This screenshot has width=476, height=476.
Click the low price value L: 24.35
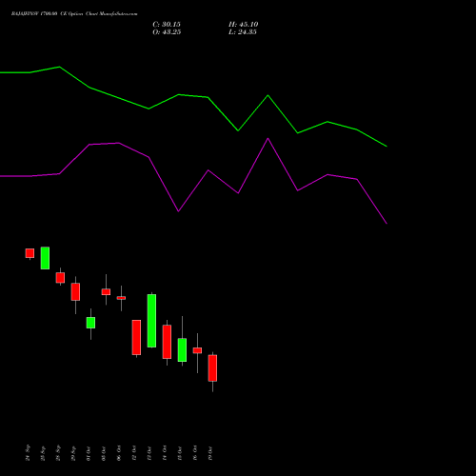pos(243,32)
